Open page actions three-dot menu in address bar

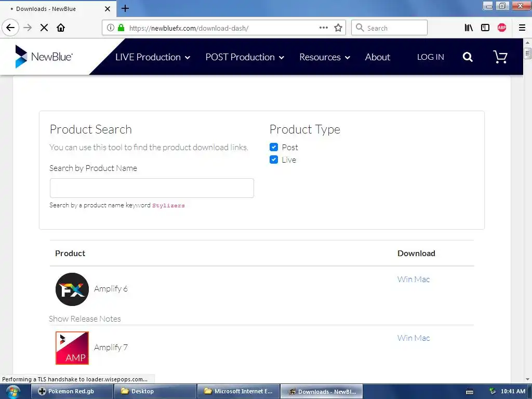click(x=323, y=28)
